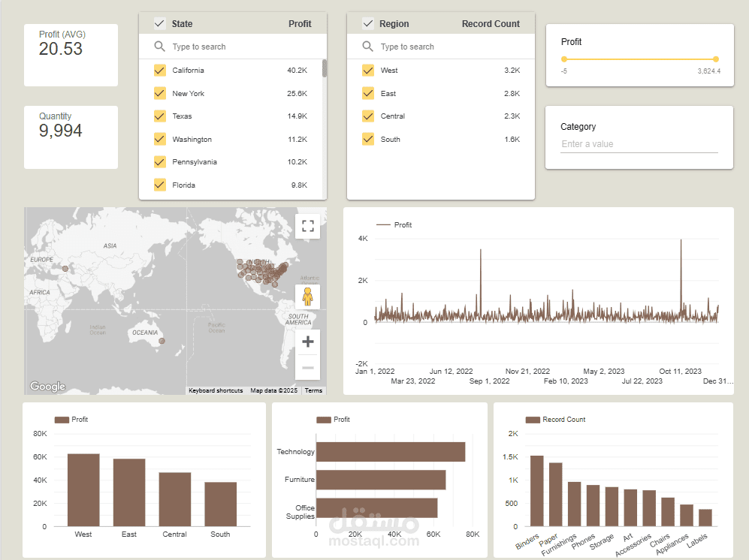
Task: Toggle the select-all checkbox for Region
Action: tap(368, 23)
